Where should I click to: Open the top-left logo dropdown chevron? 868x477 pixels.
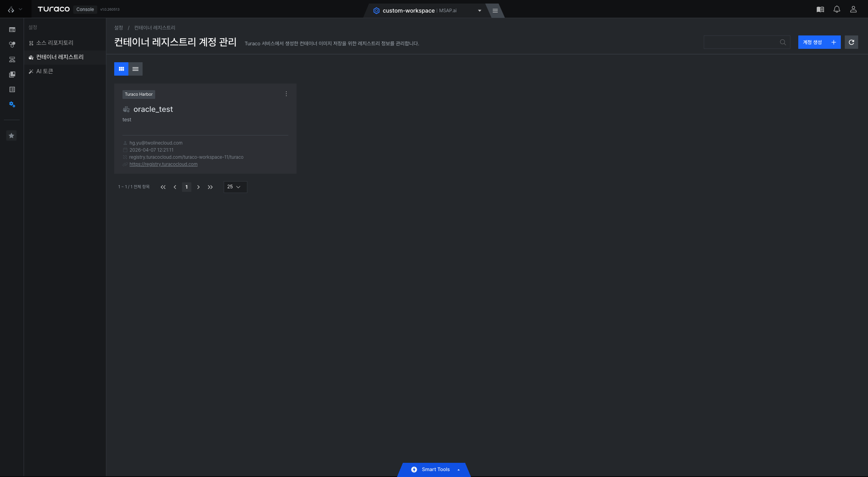pyautogui.click(x=20, y=9)
